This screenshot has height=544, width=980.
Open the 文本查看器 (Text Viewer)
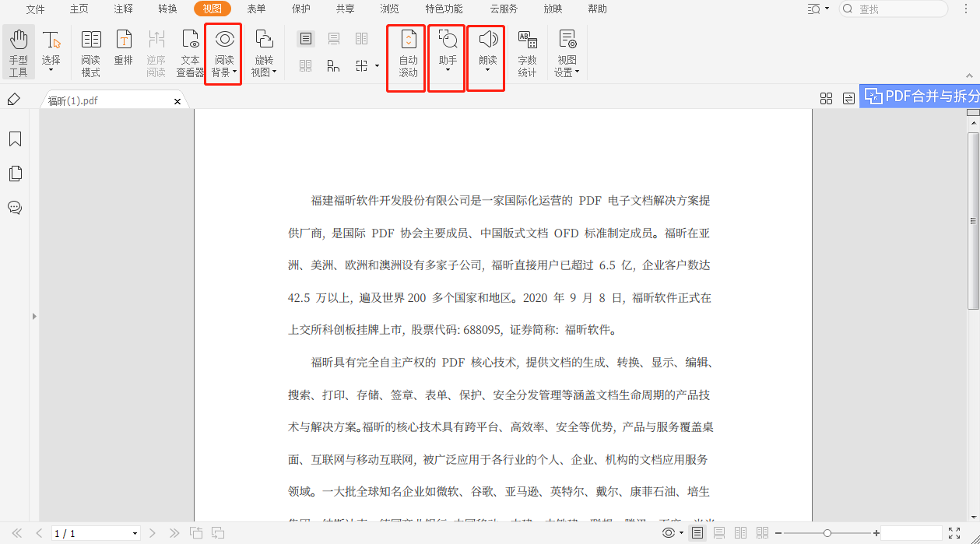click(x=189, y=52)
